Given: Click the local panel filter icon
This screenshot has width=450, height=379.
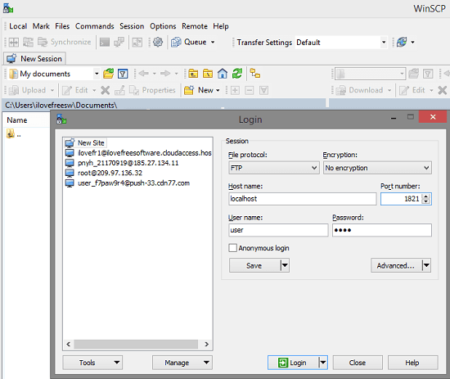Looking at the screenshot, I should click(123, 74).
